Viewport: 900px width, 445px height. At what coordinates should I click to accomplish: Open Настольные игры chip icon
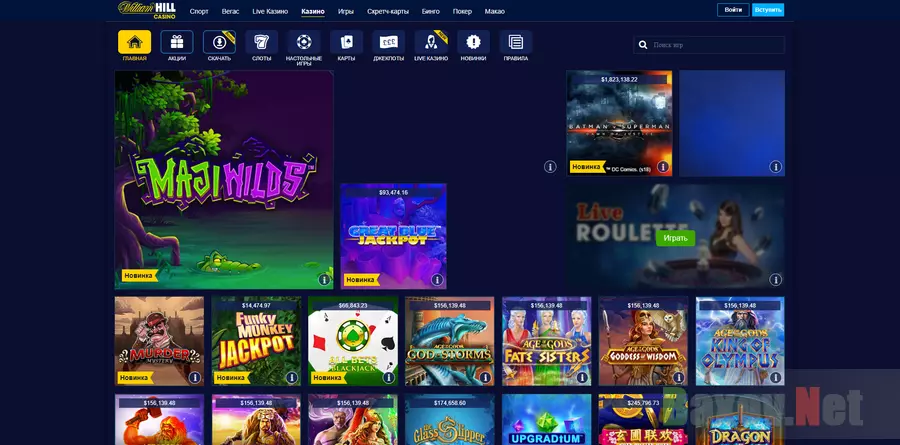tap(304, 42)
